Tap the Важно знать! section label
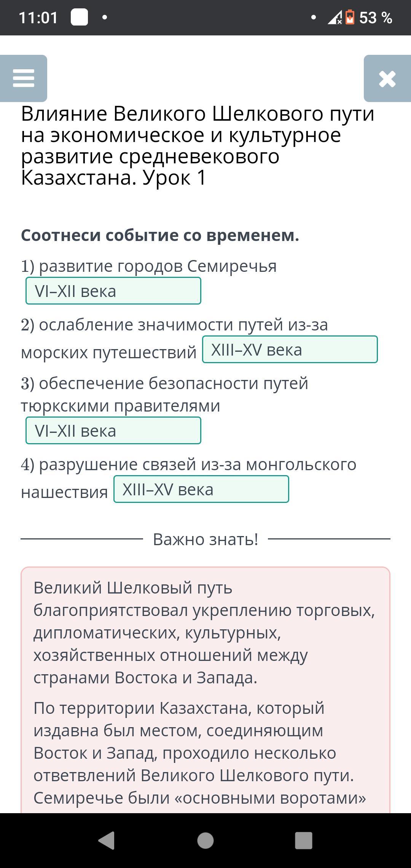Screen dimensions: 411x868 (x=205, y=539)
